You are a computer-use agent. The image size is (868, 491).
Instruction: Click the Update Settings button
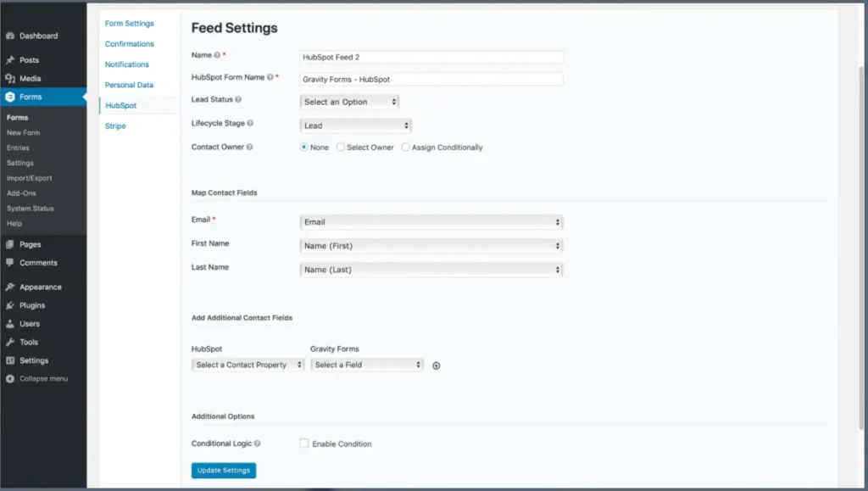[x=224, y=471]
